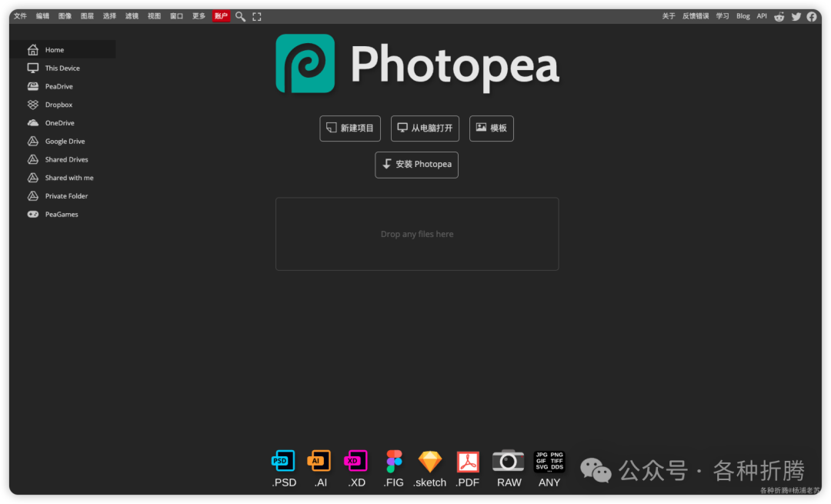The image size is (831, 504).
Task: Open the 视图 menu
Action: coord(154,16)
